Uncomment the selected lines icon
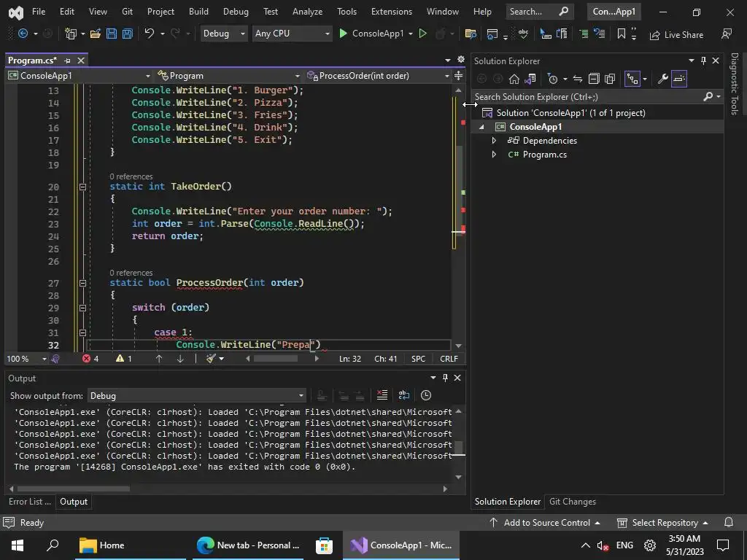 pos(600,34)
